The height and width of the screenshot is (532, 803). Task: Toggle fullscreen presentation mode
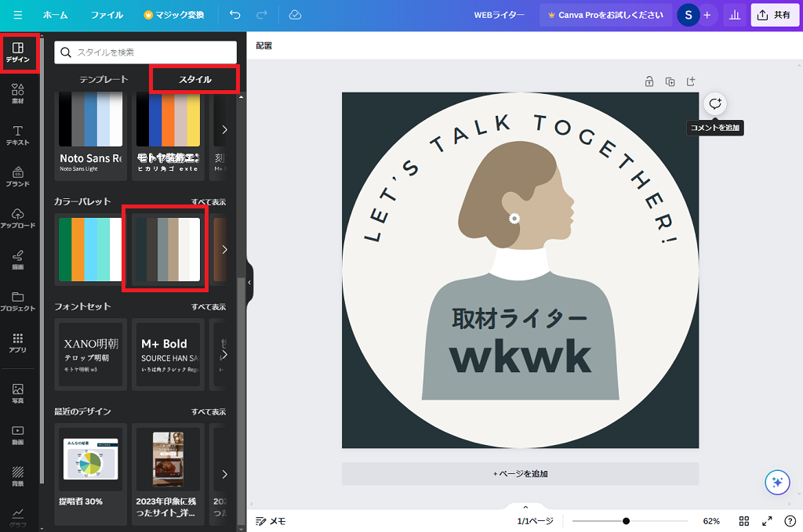768,521
